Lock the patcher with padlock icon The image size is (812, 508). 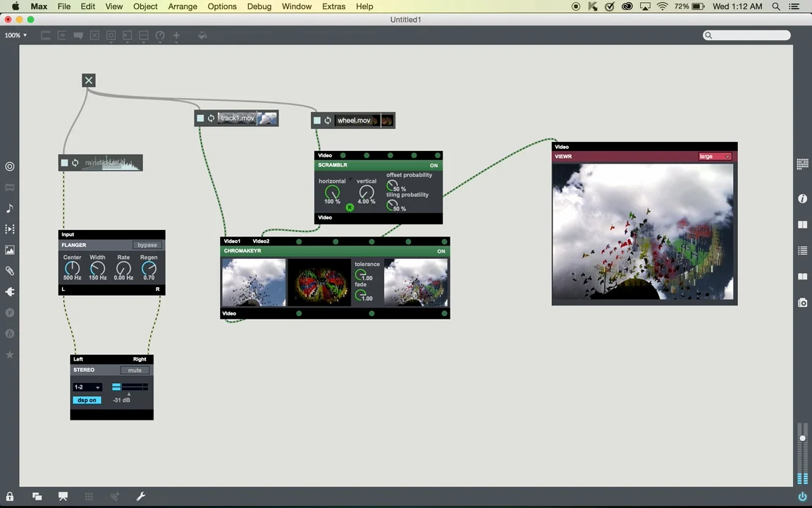(x=10, y=496)
